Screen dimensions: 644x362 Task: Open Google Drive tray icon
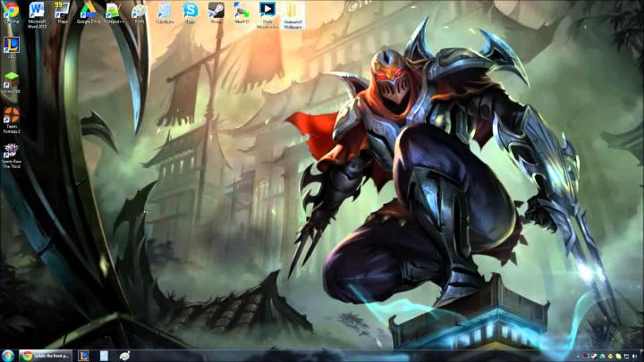pos(603,357)
